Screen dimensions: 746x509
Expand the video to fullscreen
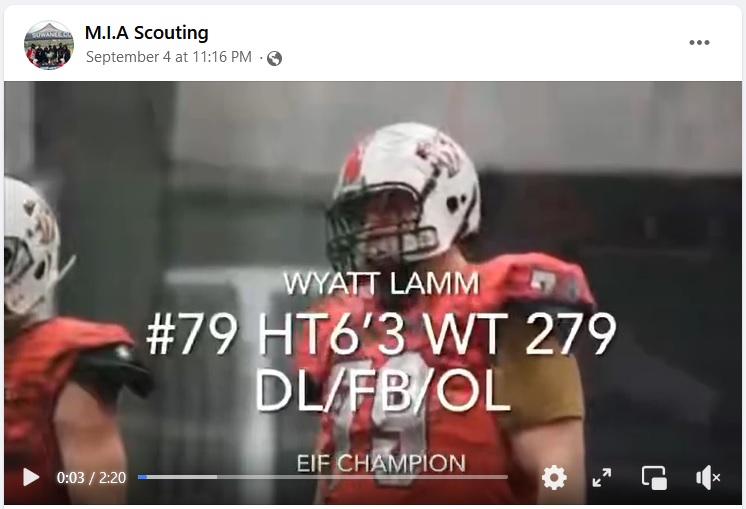pos(602,478)
